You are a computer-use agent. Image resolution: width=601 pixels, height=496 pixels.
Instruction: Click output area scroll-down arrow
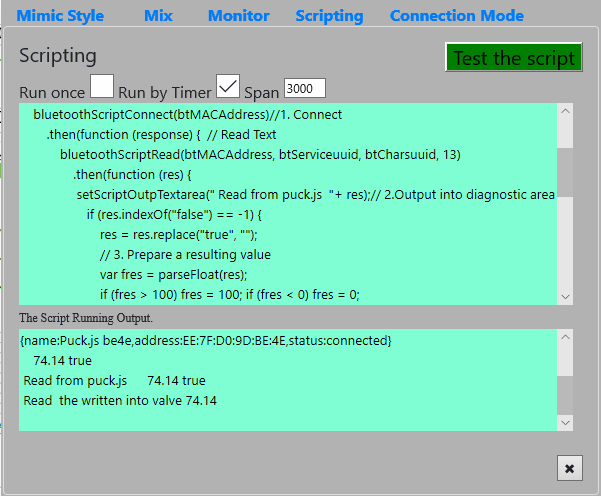coord(565,423)
